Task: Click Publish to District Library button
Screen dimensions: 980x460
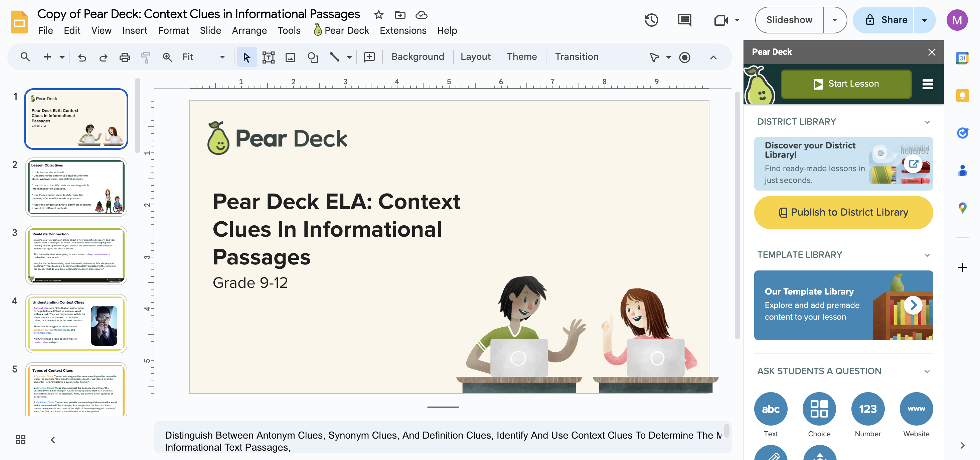Action: click(843, 212)
